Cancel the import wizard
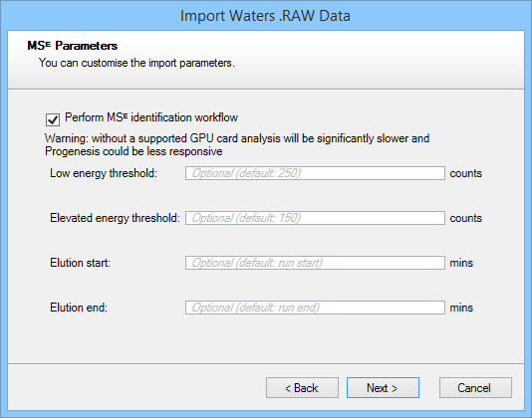Screen dimensions: 532x418 pos(475,387)
